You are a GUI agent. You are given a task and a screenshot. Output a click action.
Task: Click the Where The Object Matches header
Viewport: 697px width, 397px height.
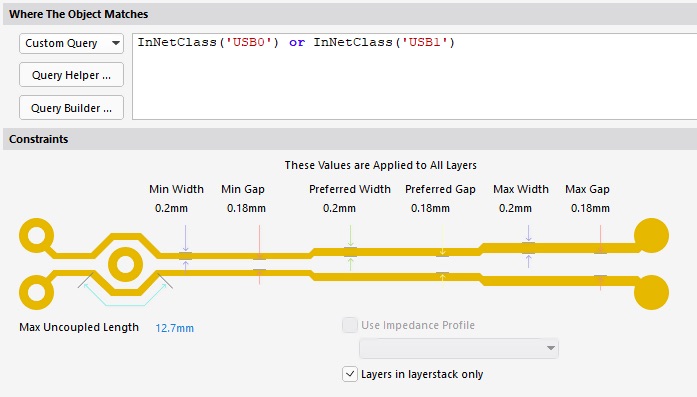pos(79,14)
